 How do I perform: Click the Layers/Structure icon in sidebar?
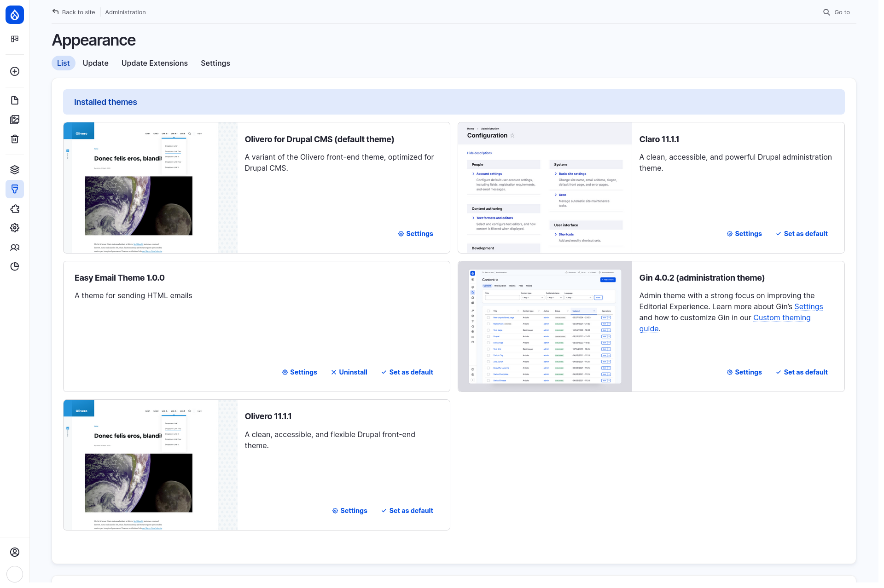click(x=14, y=169)
